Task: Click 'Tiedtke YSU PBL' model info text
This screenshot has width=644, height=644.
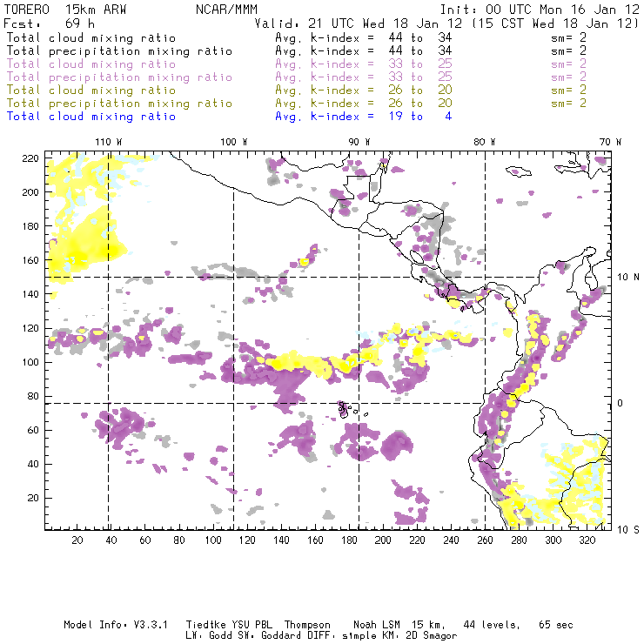Action: (x=229, y=625)
